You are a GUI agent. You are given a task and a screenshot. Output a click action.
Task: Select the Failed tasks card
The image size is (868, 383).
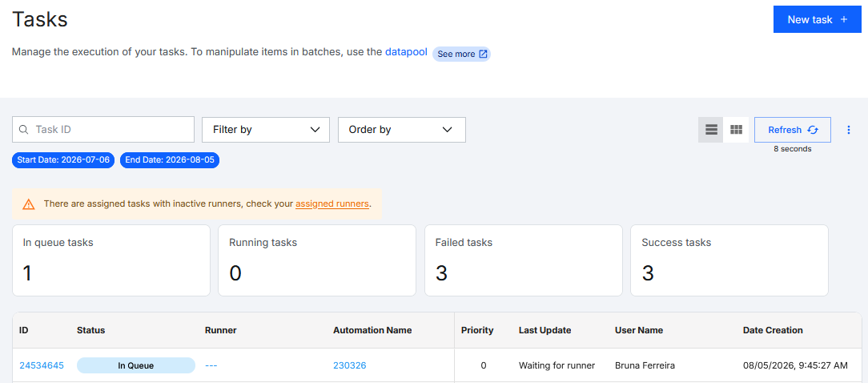tap(524, 260)
